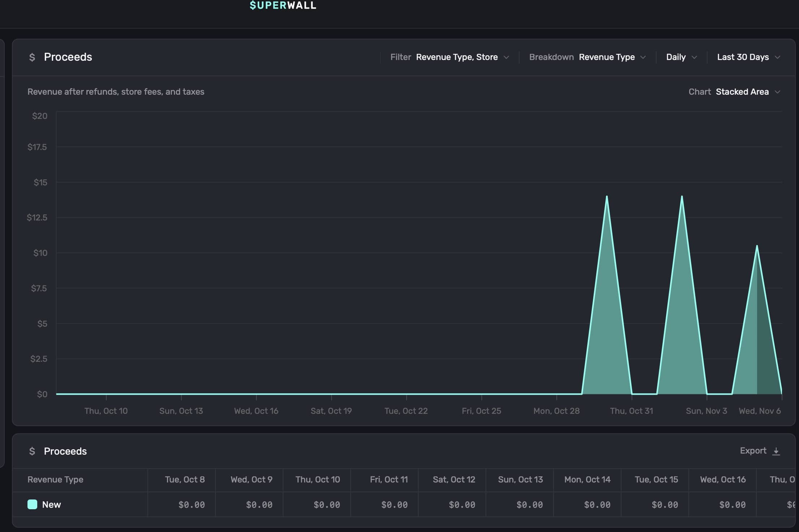The width and height of the screenshot is (799, 532).
Task: Click the dollar icon in Proceeds table header
Action: click(x=32, y=451)
